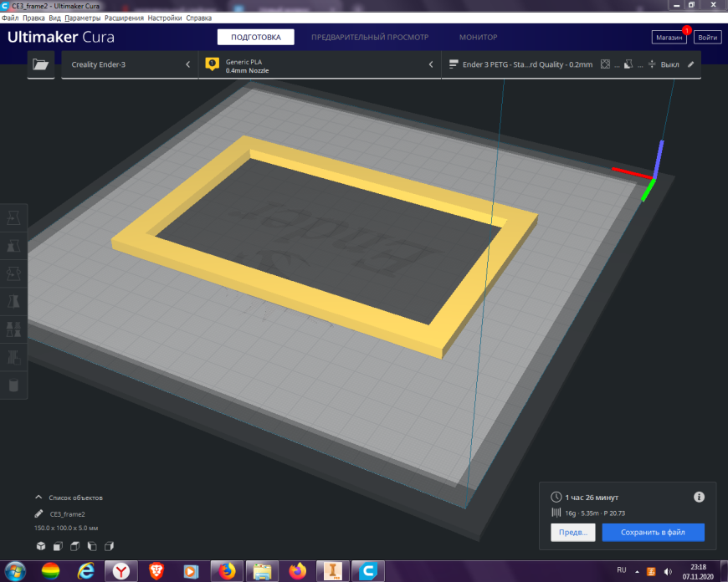Switch to ПРЕДВАРИТЕЛЬНЫЙ ПРОСМОТР tab
This screenshot has width=728, height=582.
[370, 37]
